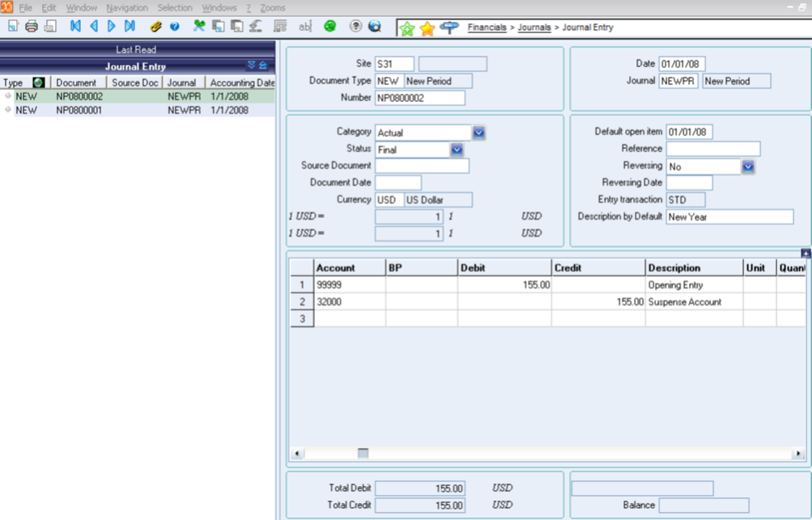The width and height of the screenshot is (812, 520).
Task: Click the paperclip attachment icon
Action: (x=156, y=27)
